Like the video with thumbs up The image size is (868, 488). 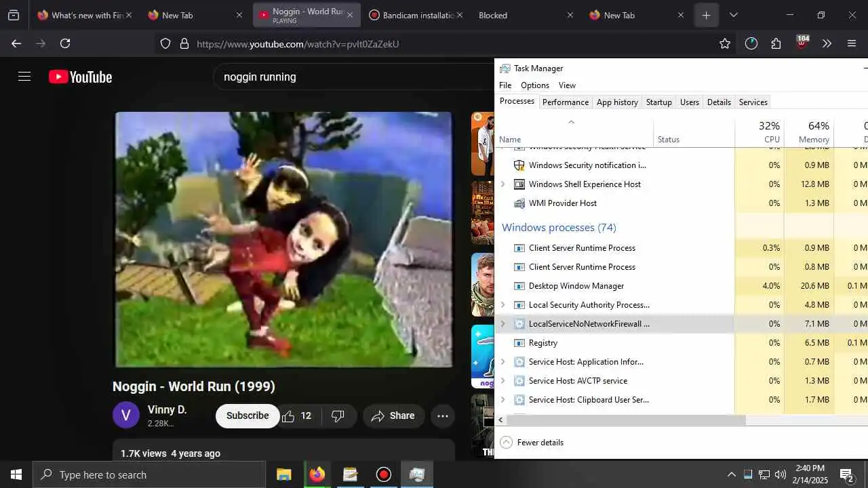[x=297, y=415]
